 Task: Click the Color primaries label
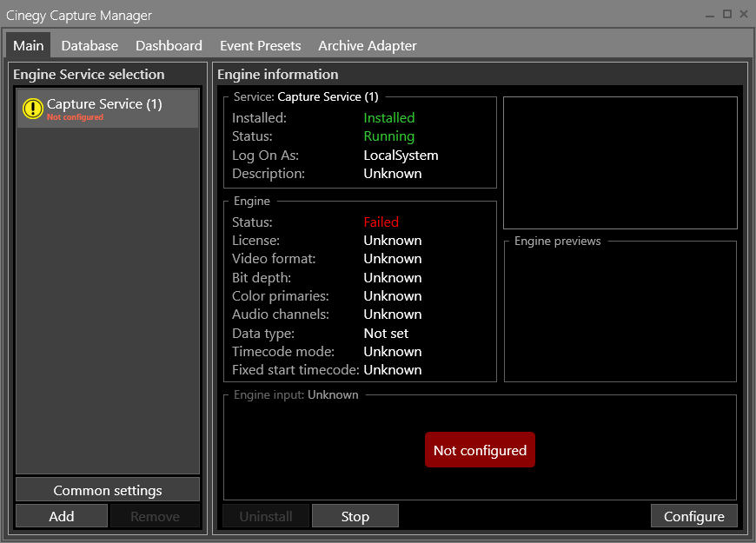click(281, 296)
